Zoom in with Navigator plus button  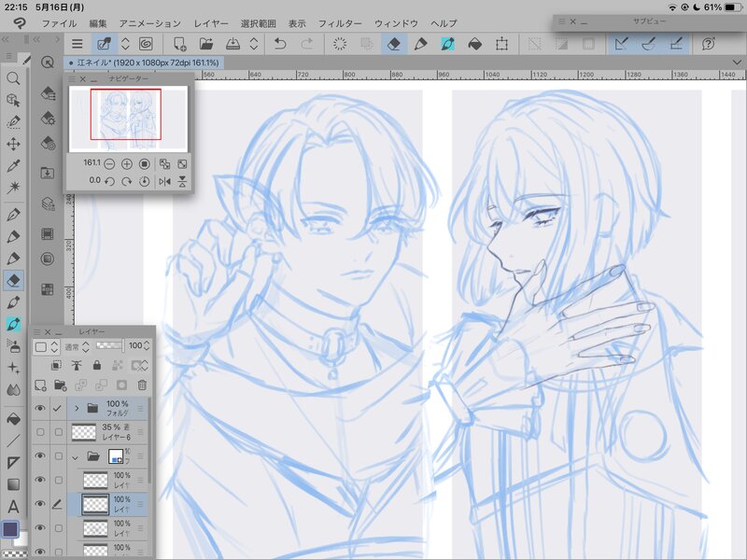pos(127,164)
